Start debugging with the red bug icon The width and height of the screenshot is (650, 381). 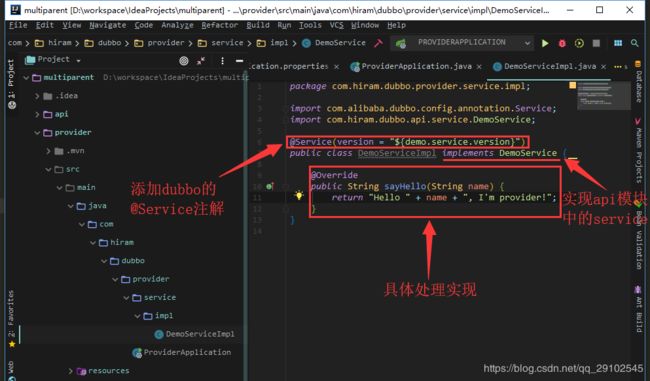[x=562, y=43]
